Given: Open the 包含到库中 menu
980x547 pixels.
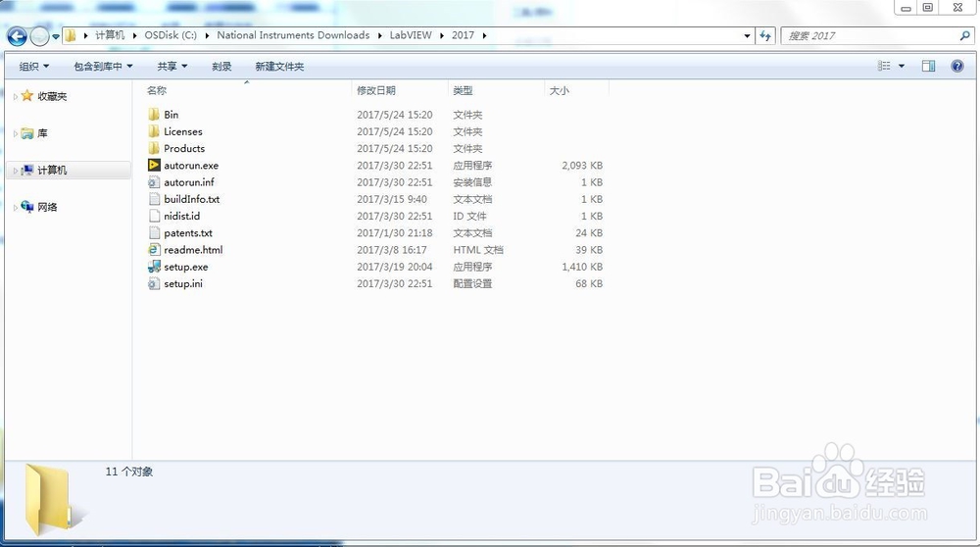Looking at the screenshot, I should click(x=103, y=67).
